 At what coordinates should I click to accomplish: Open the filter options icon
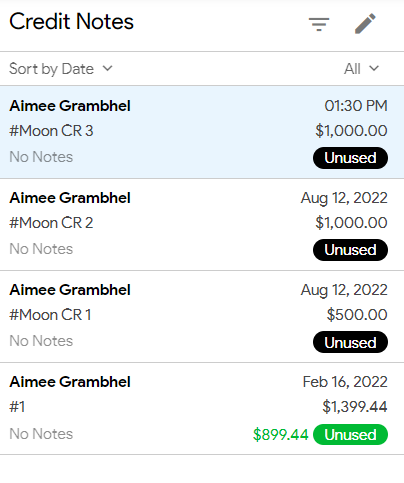319,24
